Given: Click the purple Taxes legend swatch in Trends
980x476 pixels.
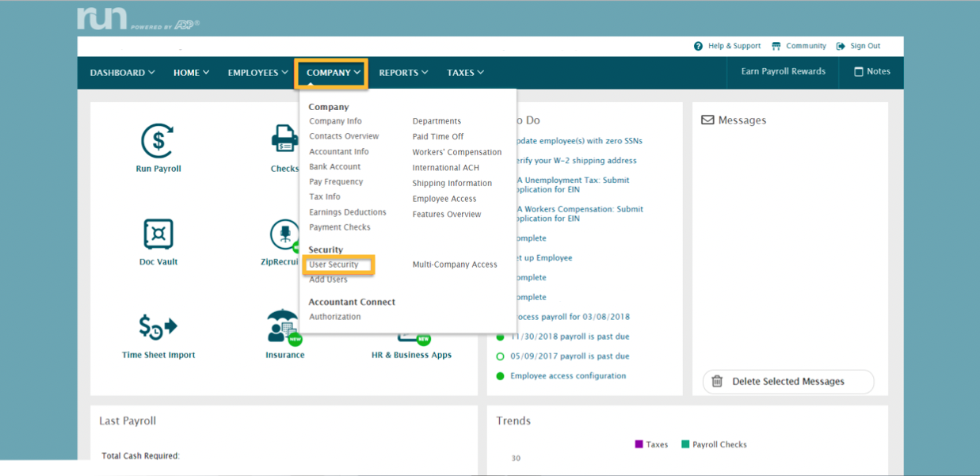Looking at the screenshot, I should click(x=638, y=444).
